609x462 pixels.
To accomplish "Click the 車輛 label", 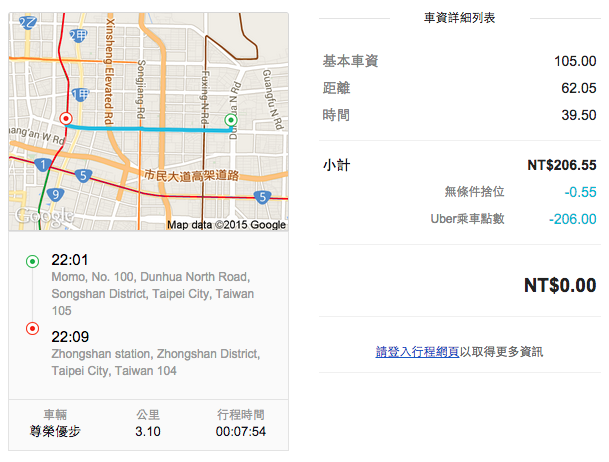I will click(x=55, y=415).
